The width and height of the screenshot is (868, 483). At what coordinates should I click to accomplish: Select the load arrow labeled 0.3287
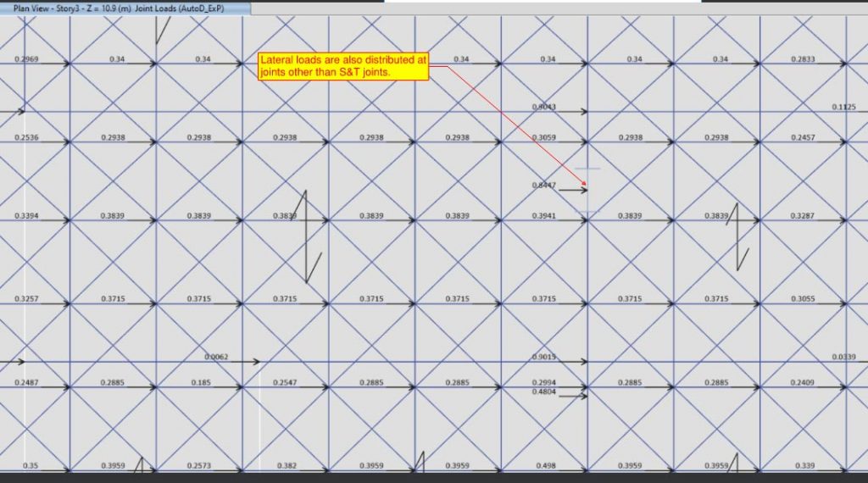pos(803,216)
